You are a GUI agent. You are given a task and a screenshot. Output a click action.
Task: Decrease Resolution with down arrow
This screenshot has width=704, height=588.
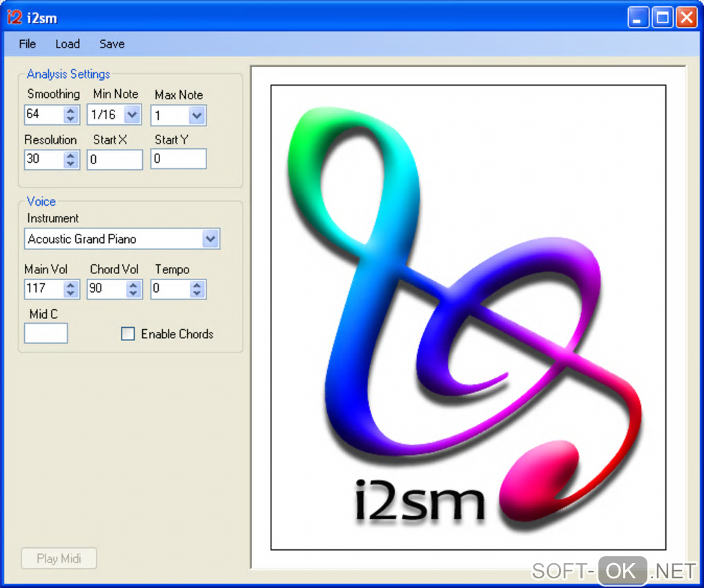click(70, 164)
